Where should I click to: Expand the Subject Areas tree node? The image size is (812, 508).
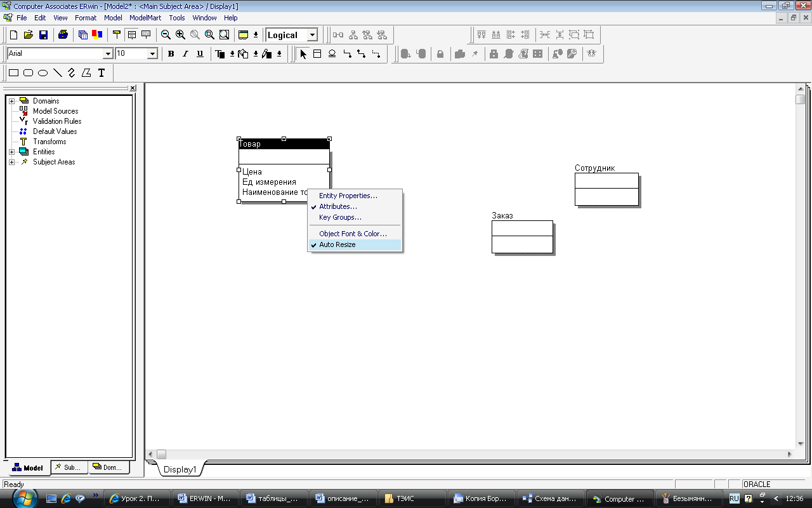[11, 162]
